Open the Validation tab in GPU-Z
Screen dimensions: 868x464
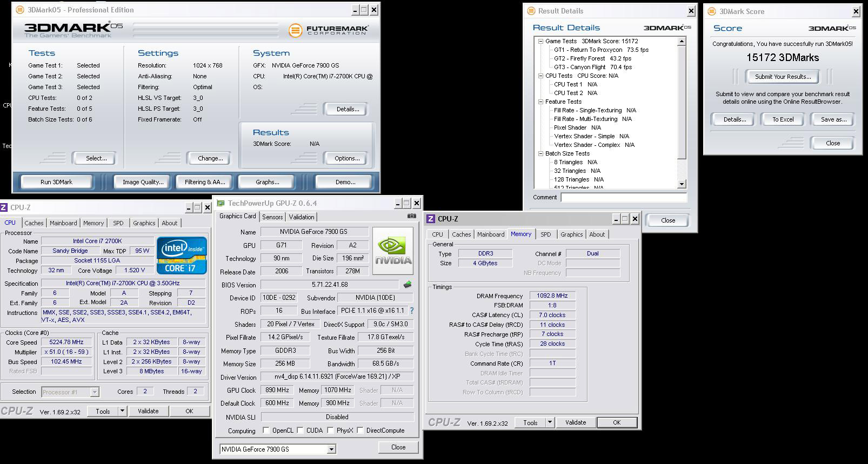coord(302,217)
